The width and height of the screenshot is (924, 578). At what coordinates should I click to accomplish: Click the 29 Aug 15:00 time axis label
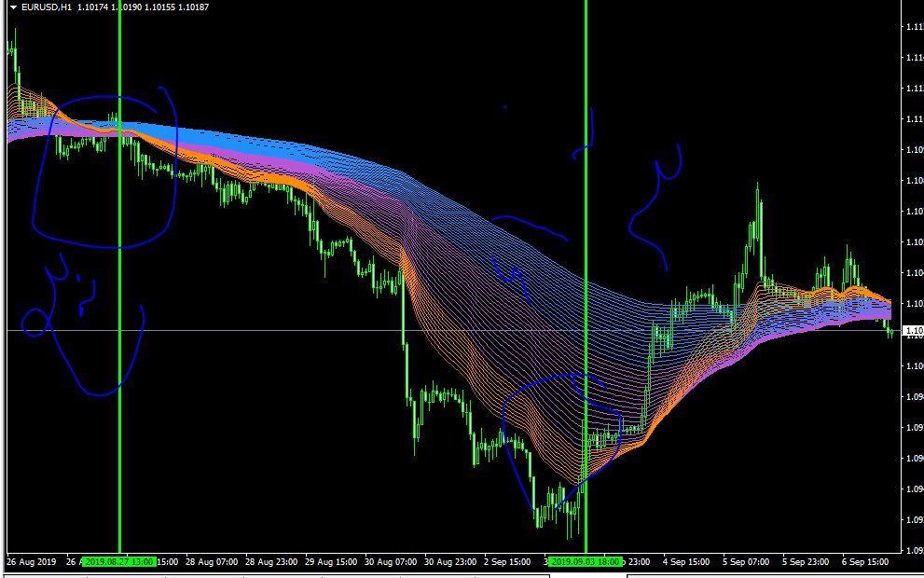331,562
